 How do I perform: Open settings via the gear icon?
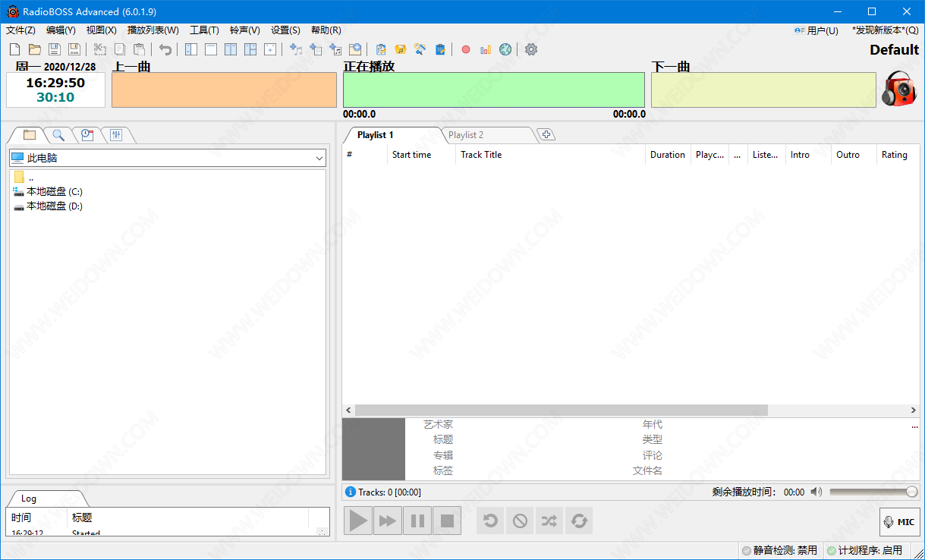pyautogui.click(x=531, y=49)
